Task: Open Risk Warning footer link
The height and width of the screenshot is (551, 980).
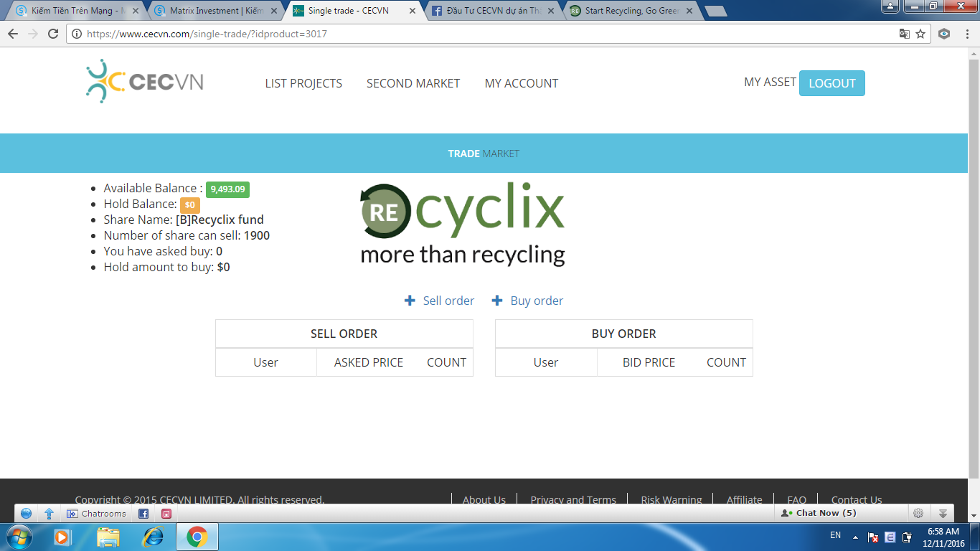Action: [x=672, y=499]
